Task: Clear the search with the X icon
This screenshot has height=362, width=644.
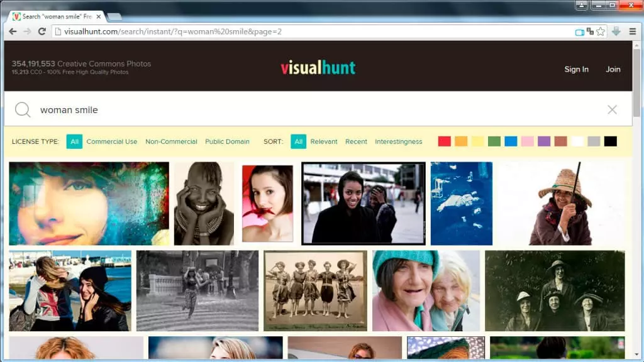Action: 612,110
